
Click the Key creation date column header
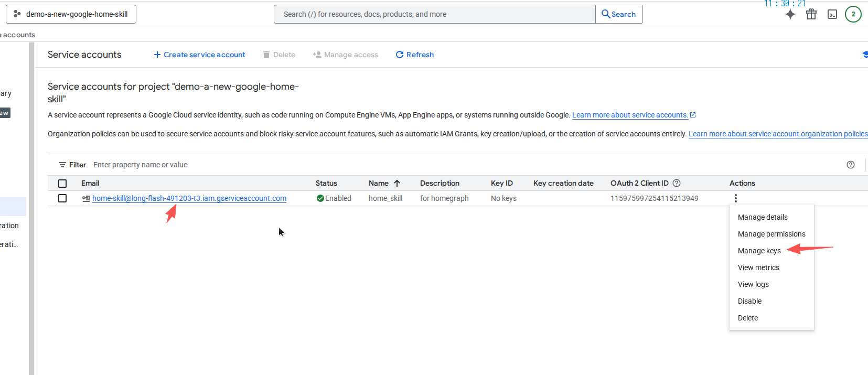click(563, 183)
